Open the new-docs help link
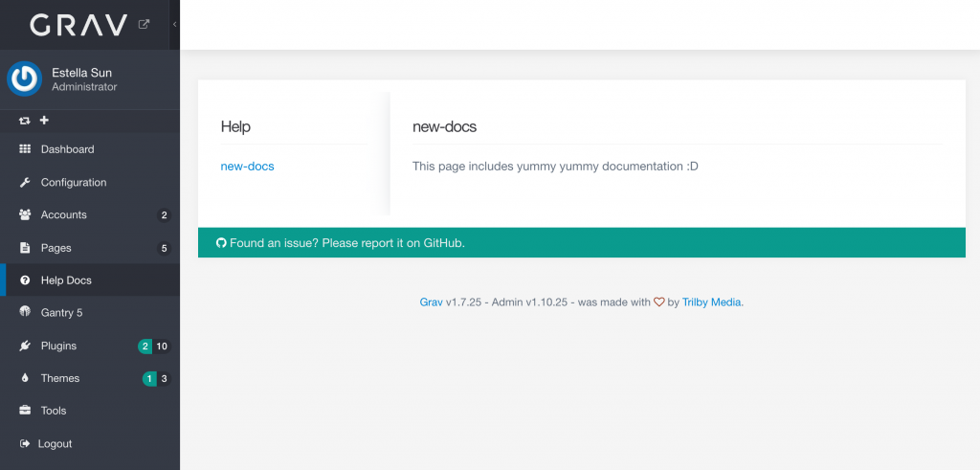 pyautogui.click(x=248, y=167)
